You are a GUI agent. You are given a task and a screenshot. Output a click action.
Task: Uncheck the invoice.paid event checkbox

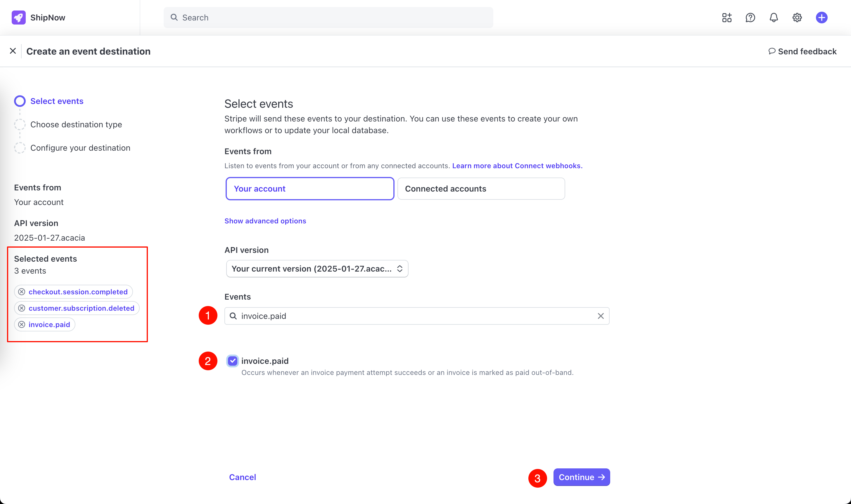pyautogui.click(x=232, y=361)
